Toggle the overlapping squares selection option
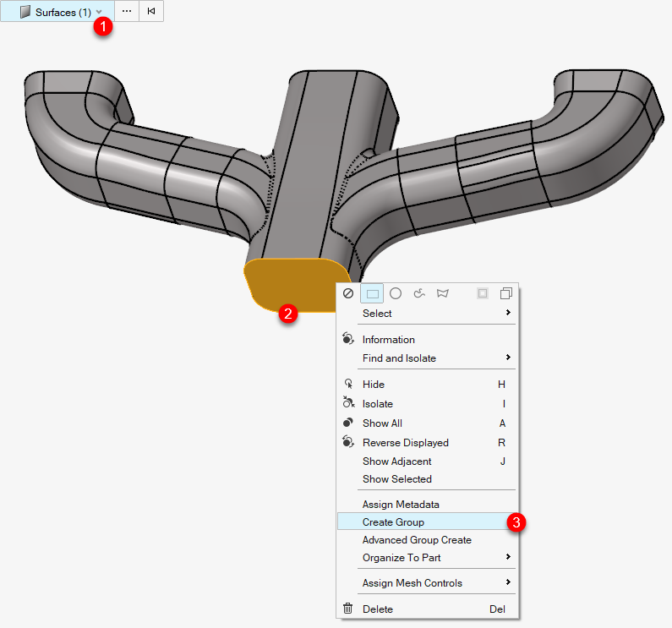Image resolution: width=672 pixels, height=628 pixels. click(x=506, y=293)
